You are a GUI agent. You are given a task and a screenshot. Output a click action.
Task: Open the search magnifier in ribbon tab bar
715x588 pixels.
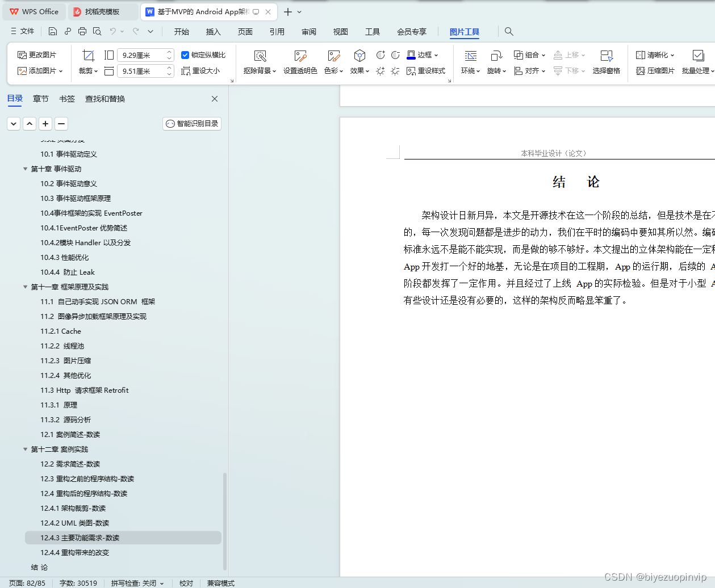tap(509, 31)
